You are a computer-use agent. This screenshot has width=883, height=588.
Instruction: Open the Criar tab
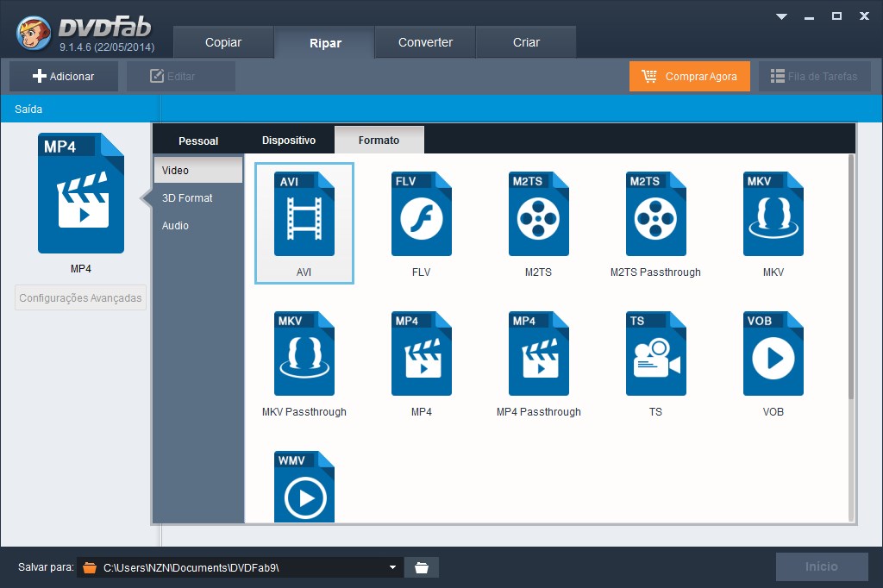(x=526, y=42)
